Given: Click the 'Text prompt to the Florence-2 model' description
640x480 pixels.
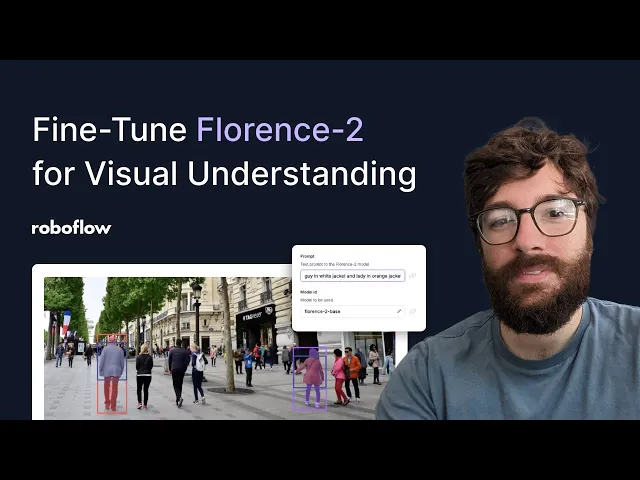Looking at the screenshot, I should [x=335, y=264].
